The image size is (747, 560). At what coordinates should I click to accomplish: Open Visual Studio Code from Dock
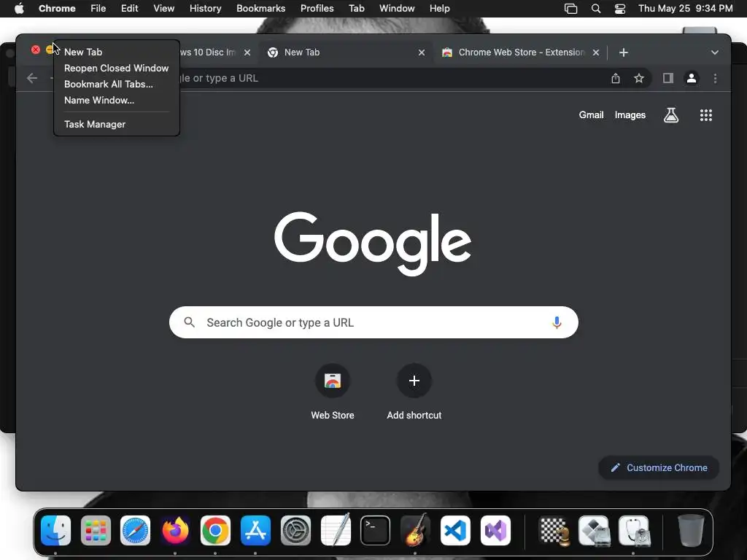(x=455, y=531)
